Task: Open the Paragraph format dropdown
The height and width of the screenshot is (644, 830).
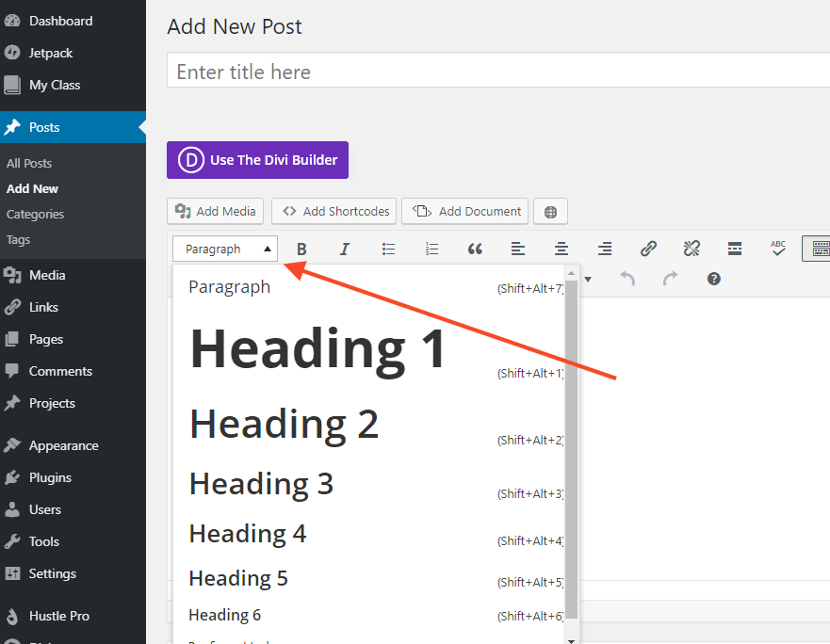Action: pyautogui.click(x=224, y=248)
